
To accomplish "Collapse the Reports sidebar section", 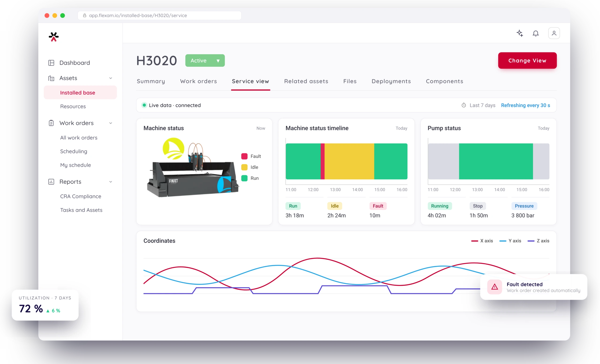I will point(111,182).
